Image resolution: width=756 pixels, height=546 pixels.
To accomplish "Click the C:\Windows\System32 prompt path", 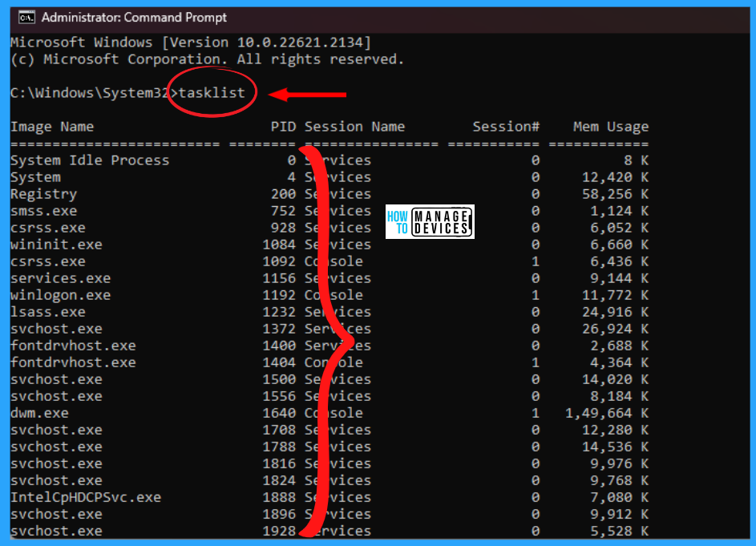I will 90,93.
